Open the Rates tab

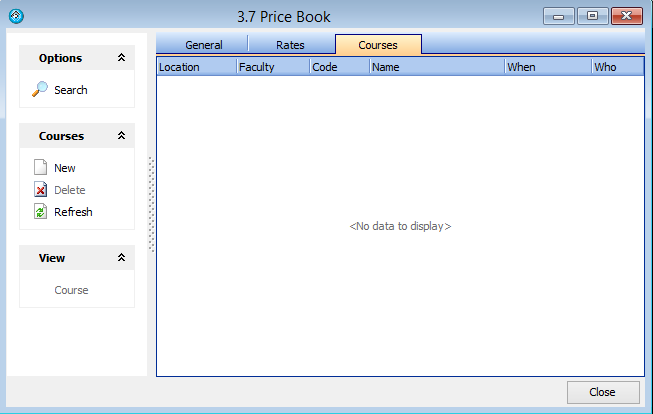[x=290, y=45]
